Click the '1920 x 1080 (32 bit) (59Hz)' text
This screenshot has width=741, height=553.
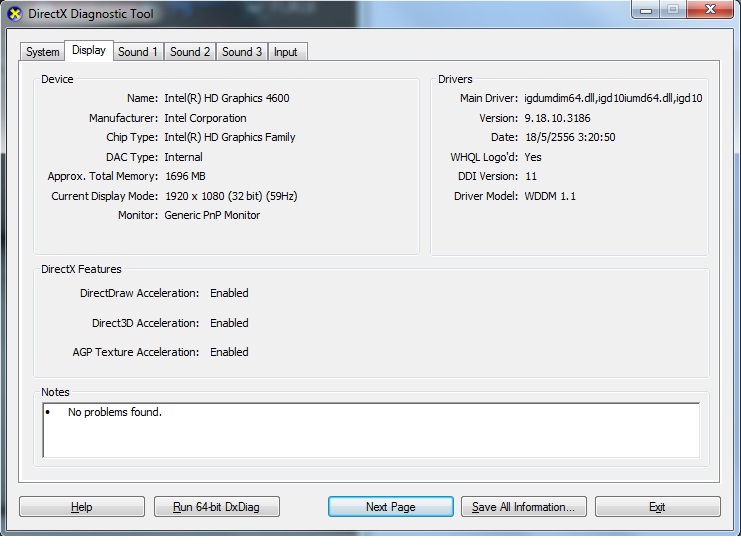point(231,196)
